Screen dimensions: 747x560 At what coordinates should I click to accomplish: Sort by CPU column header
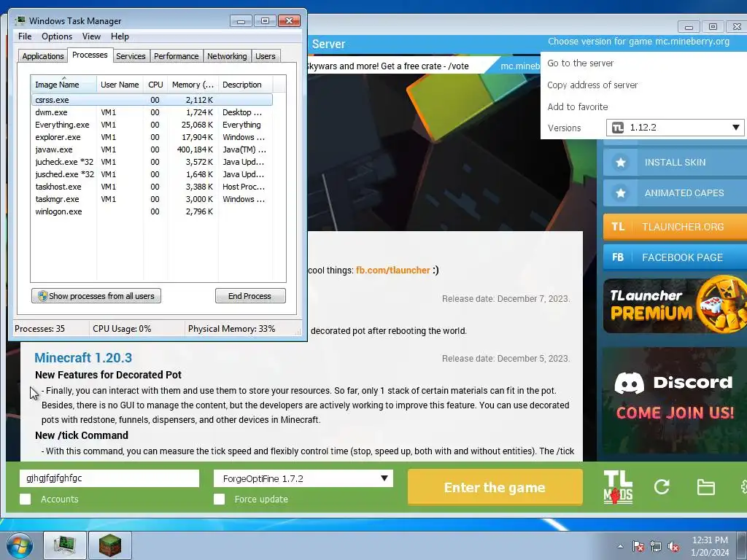[x=155, y=85]
